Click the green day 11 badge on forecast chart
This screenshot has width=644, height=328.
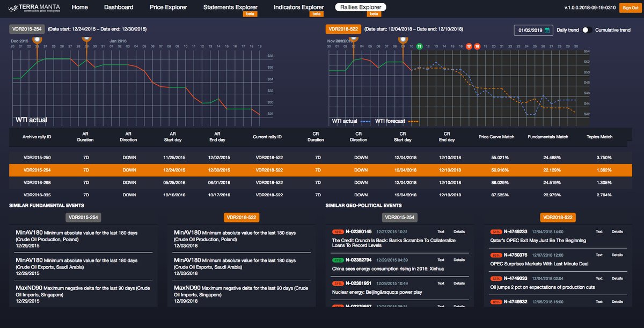[420, 47]
